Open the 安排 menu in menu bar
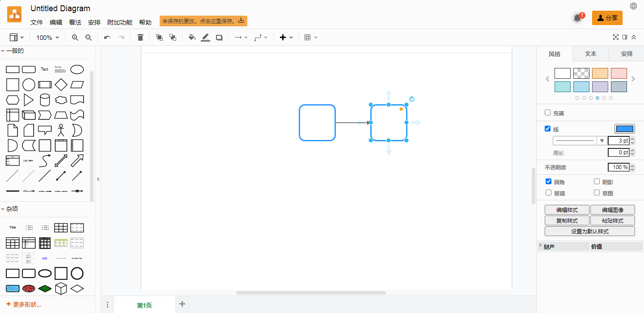Viewport: 644px width, 313px height. click(94, 22)
